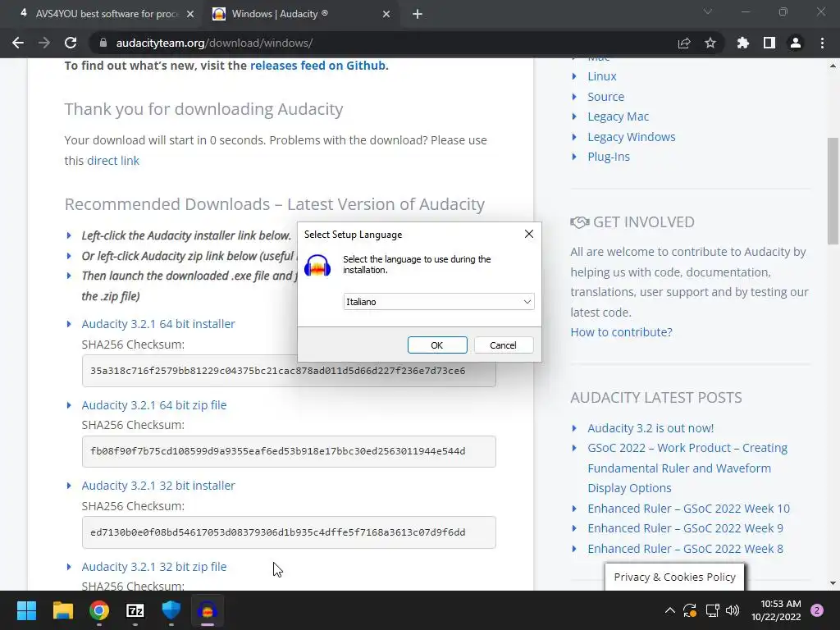Open the Italiano language dropdown

tap(438, 302)
